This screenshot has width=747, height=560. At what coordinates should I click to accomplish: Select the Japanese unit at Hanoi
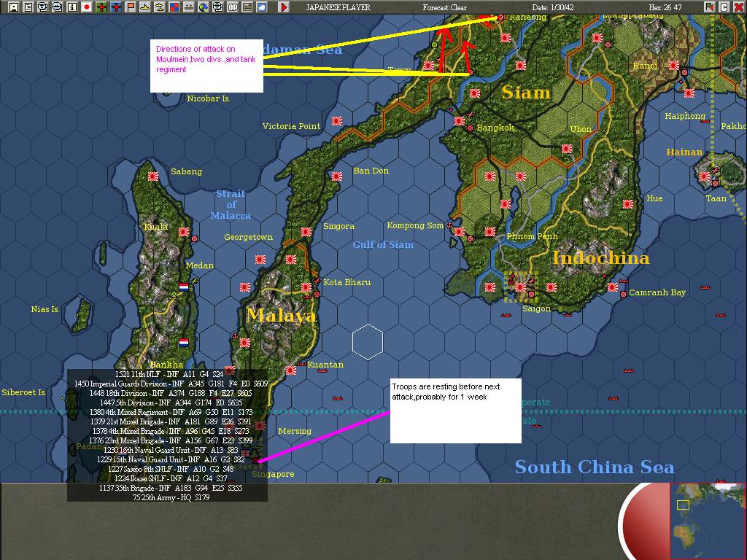pyautogui.click(x=673, y=66)
